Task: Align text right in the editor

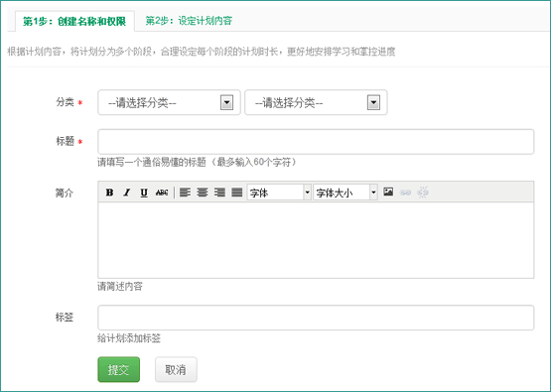Action: pos(219,193)
